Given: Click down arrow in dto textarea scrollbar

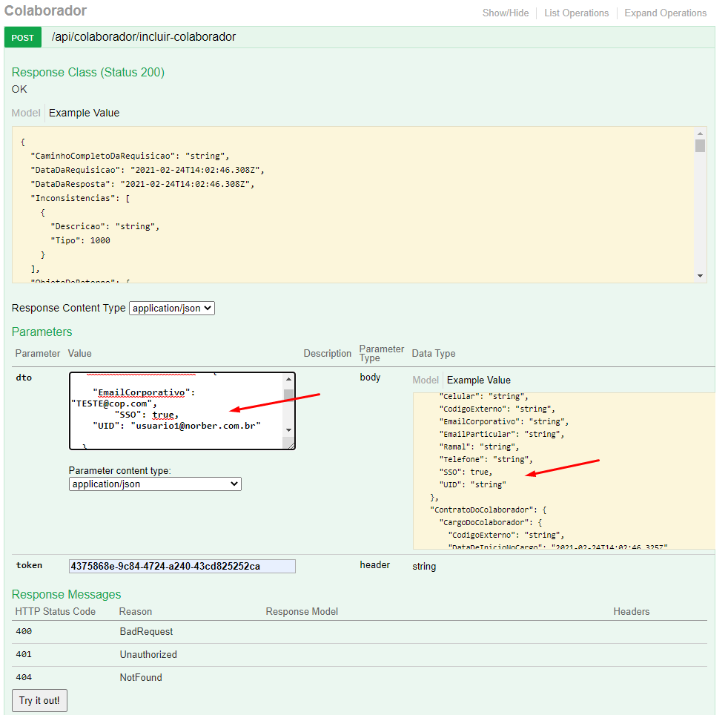Looking at the screenshot, I should [288, 431].
